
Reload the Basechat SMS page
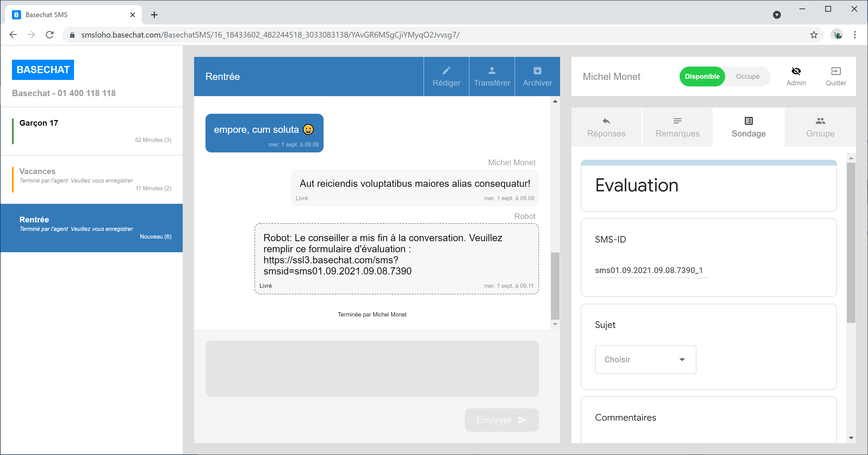(50, 35)
